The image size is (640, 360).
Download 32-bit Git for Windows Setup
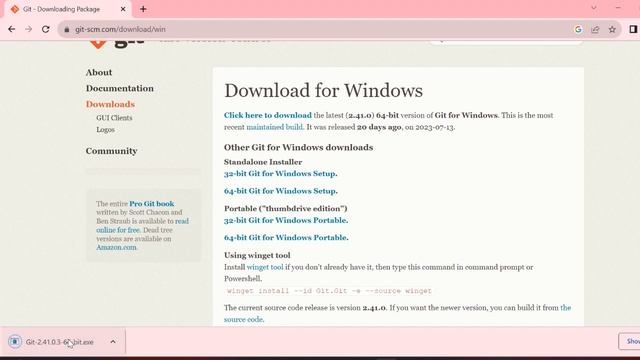point(280,173)
